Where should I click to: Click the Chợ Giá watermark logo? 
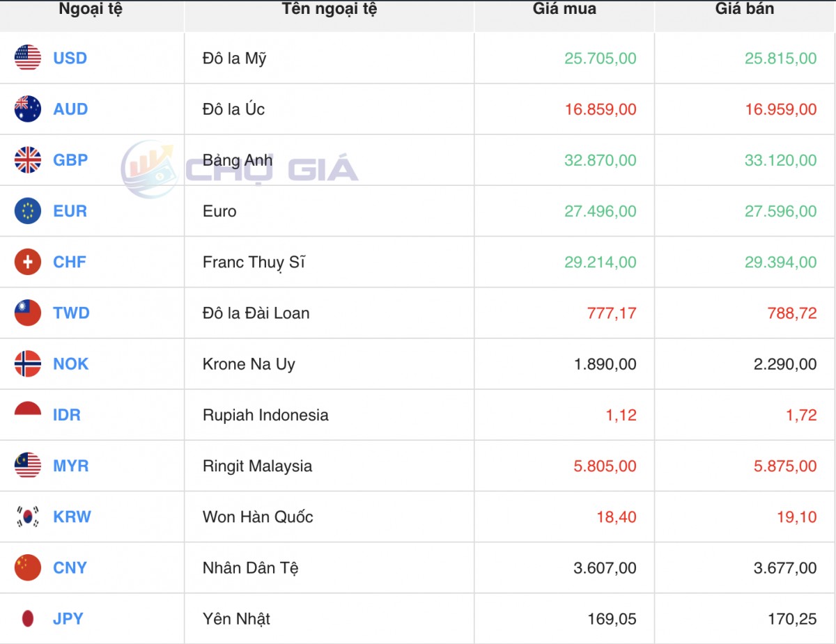coord(240,168)
